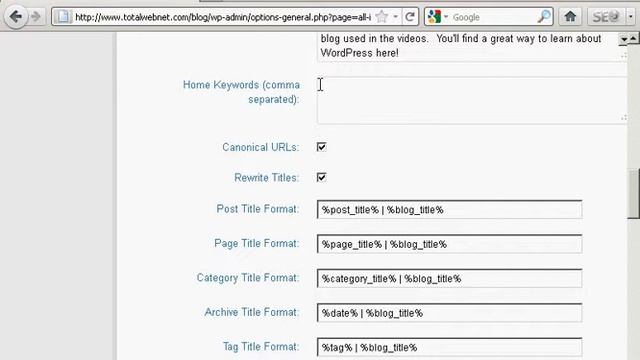
Task: Reload the page with the refresh icon
Action: point(410,17)
